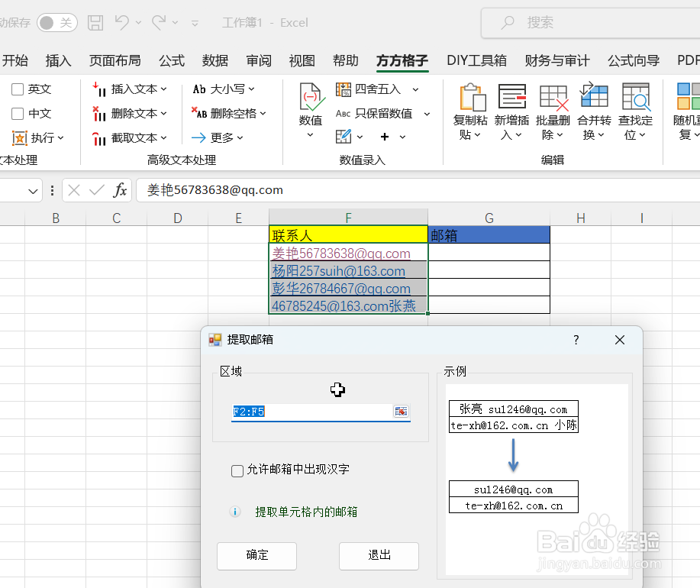Open the 删除文本 menu

tap(130, 114)
